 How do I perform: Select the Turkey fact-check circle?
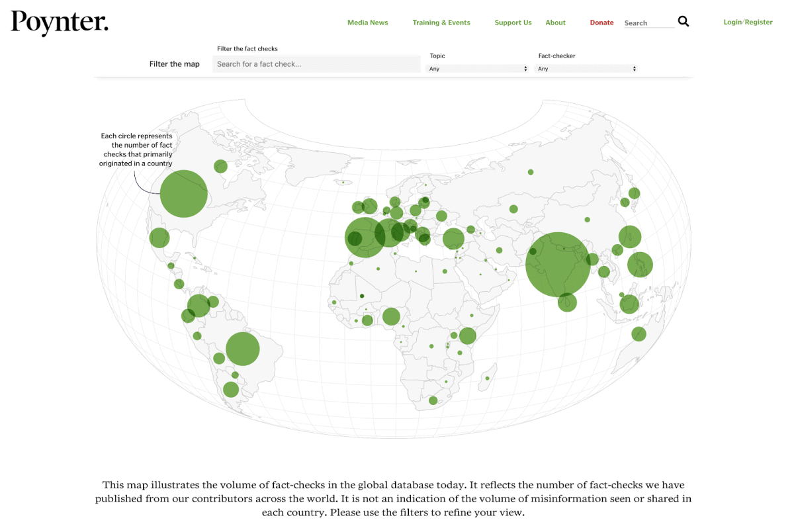click(453, 239)
